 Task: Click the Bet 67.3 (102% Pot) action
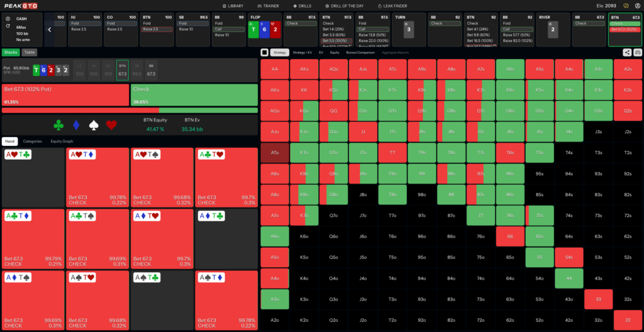point(65,95)
